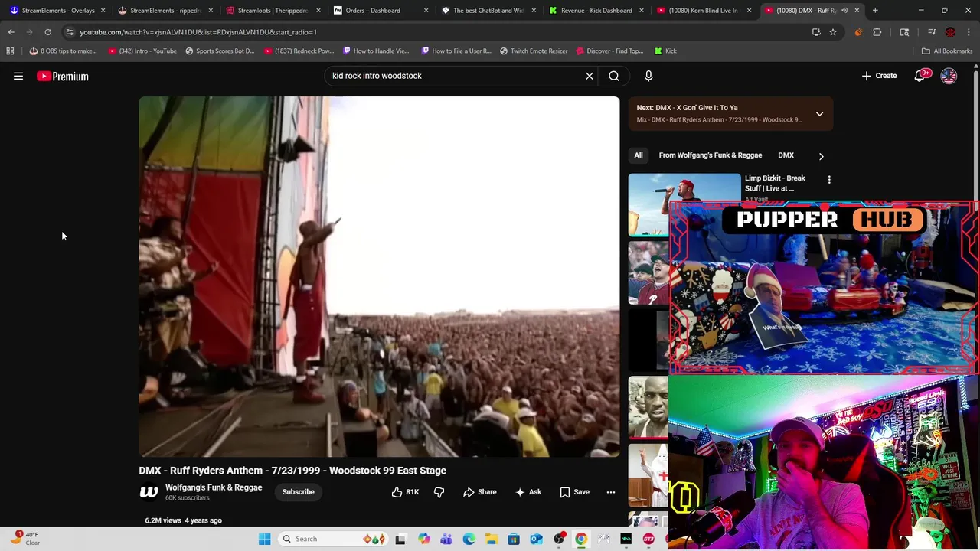Open Task View on the taskbar
The width and height of the screenshot is (980, 551).
pos(400,539)
